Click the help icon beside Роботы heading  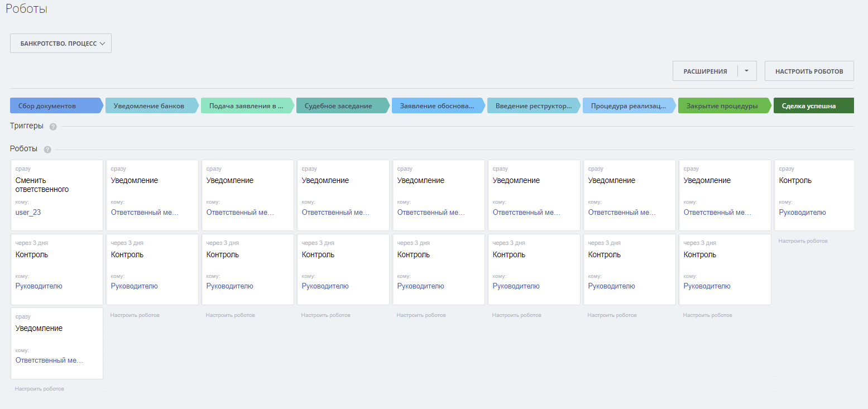point(47,150)
